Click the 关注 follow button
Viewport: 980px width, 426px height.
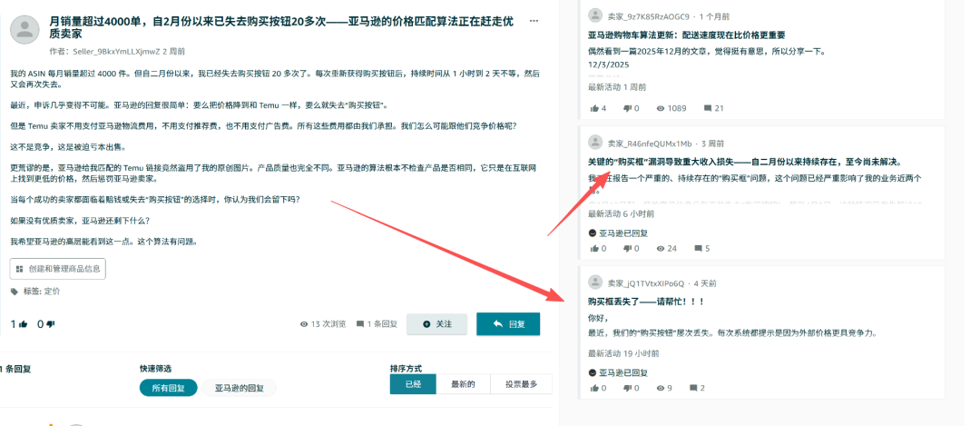pos(436,324)
